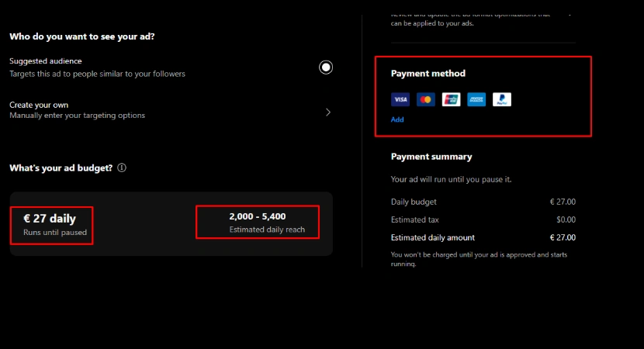Click the Estimated daily amount € 27.00 value

[563, 237]
